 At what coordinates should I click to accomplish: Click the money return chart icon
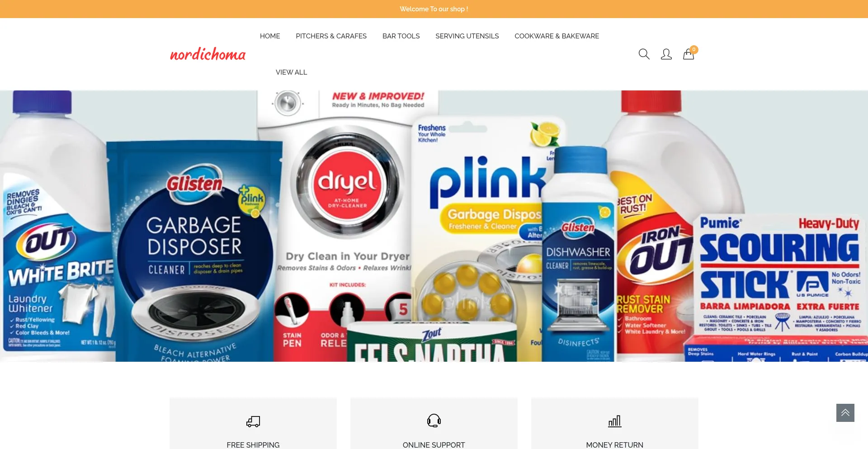(x=615, y=421)
